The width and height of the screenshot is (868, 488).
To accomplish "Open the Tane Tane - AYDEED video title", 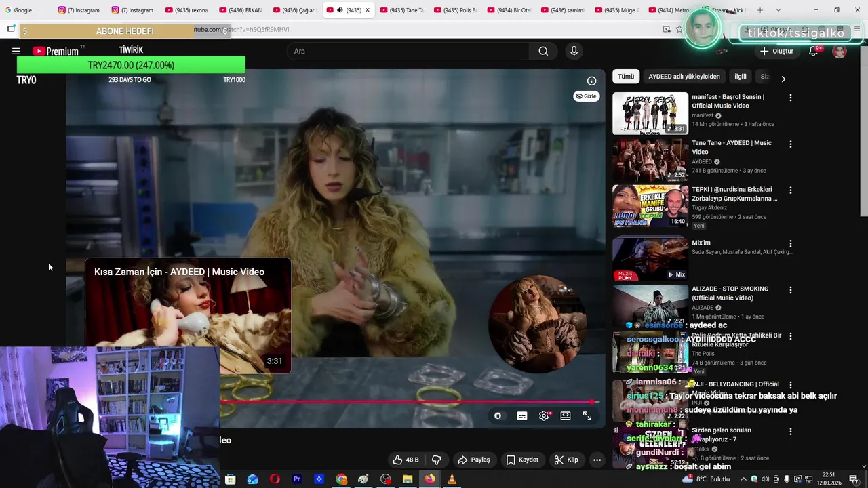I will [732, 147].
